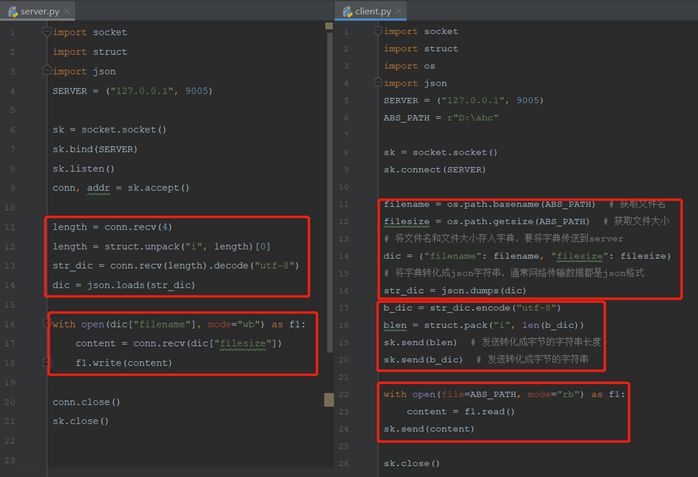Click the ABS_PATH assignment line in client.py
The height and width of the screenshot is (477, 698).
441,118
